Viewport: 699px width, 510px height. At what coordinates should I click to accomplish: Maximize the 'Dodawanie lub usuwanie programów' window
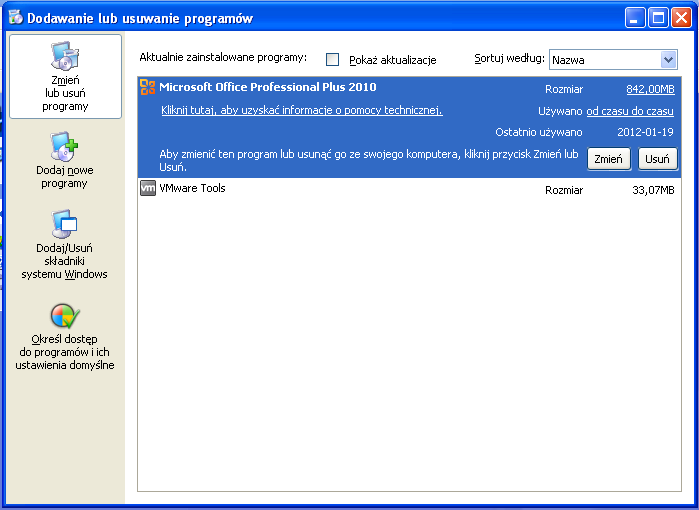[x=658, y=18]
